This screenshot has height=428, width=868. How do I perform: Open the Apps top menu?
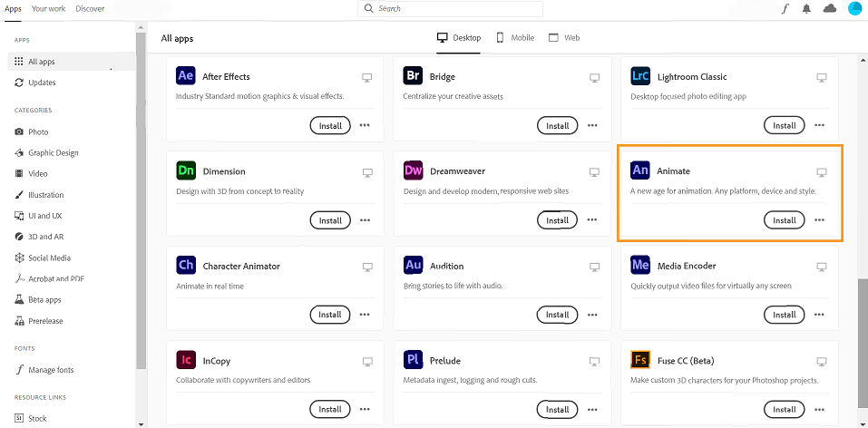point(14,9)
